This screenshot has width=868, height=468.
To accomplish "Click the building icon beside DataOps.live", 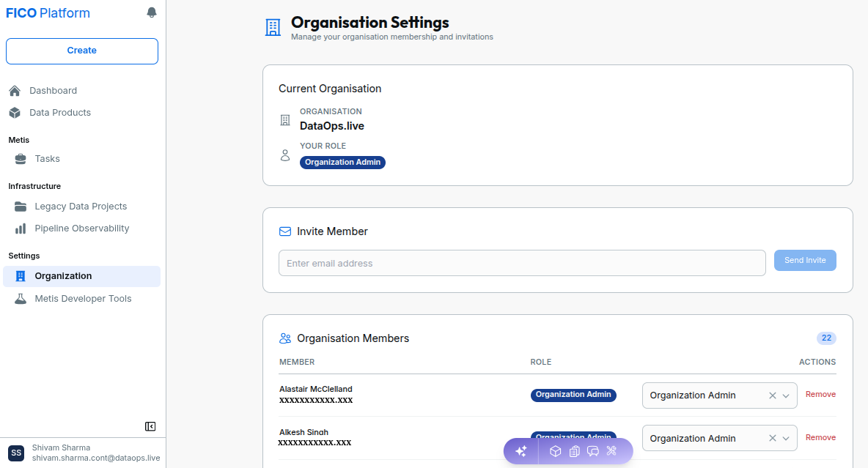I will (x=285, y=120).
